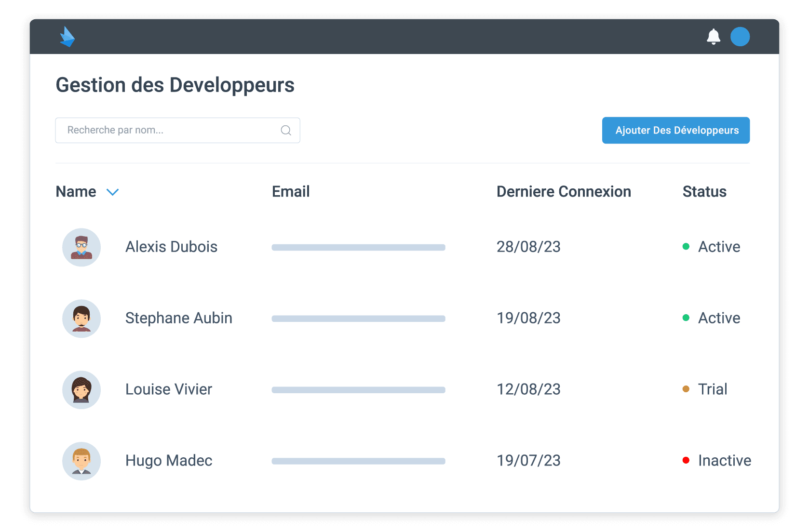Image resolution: width=809 pixels, height=532 pixels.
Task: Open the user account avatar top right
Action: coord(741,37)
